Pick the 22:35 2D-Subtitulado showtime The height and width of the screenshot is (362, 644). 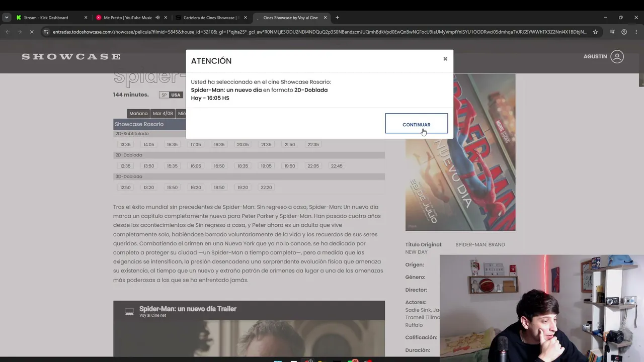pos(313,144)
